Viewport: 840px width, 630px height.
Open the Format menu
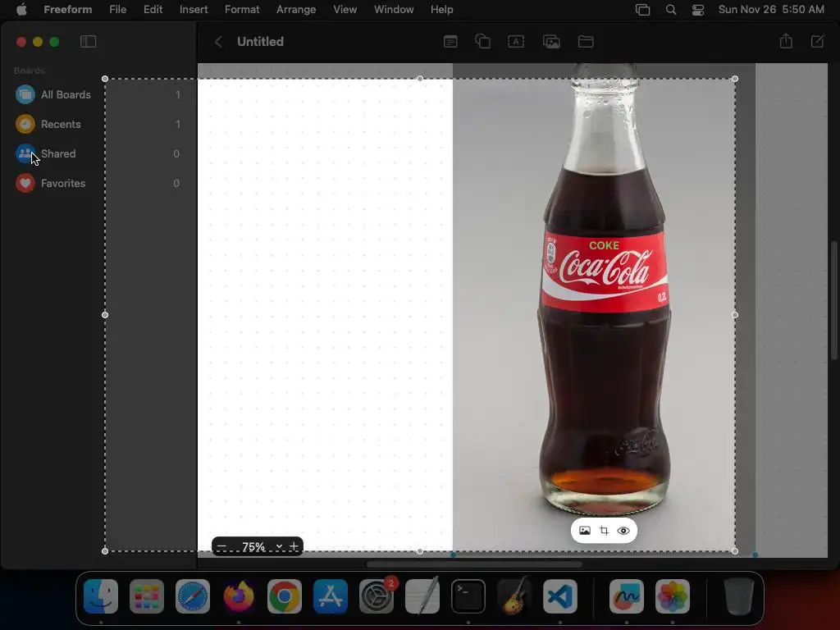click(242, 10)
